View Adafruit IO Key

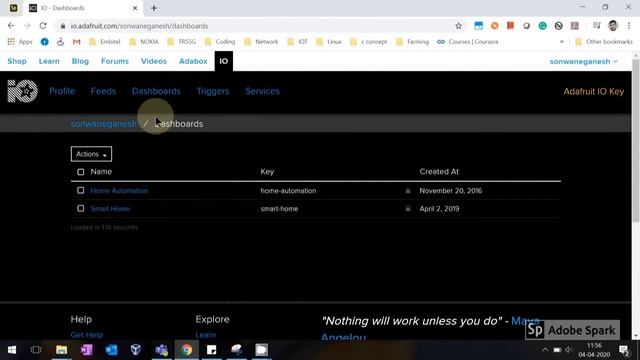[593, 91]
